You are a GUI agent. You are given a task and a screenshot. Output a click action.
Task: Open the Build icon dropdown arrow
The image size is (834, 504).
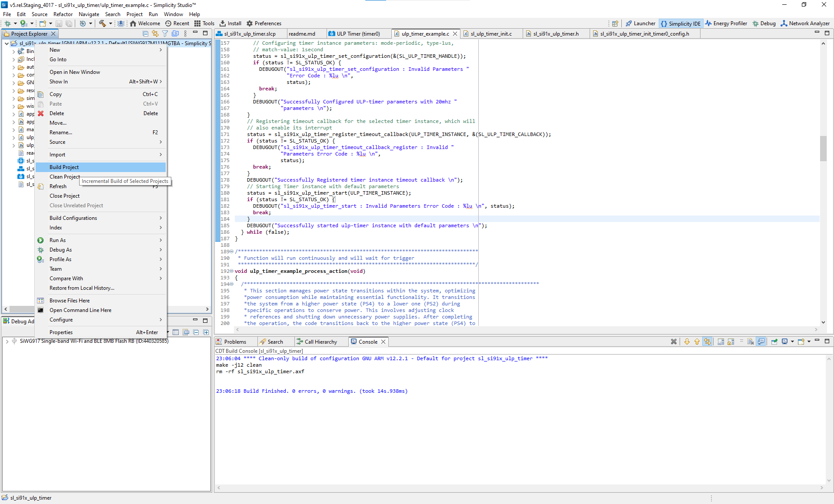(x=110, y=23)
